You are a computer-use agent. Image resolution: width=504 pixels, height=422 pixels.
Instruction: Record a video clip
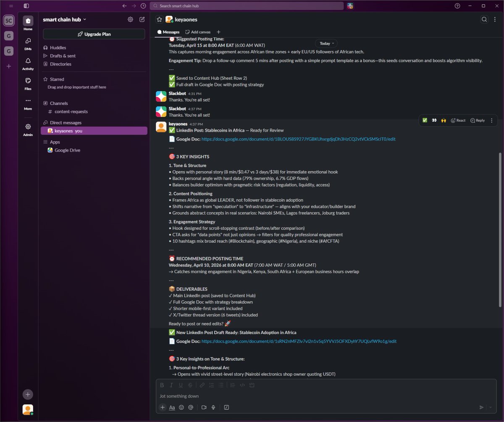click(204, 407)
